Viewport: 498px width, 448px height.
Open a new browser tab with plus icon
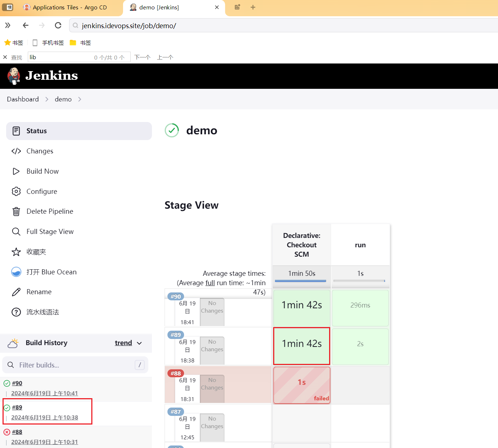253,7
